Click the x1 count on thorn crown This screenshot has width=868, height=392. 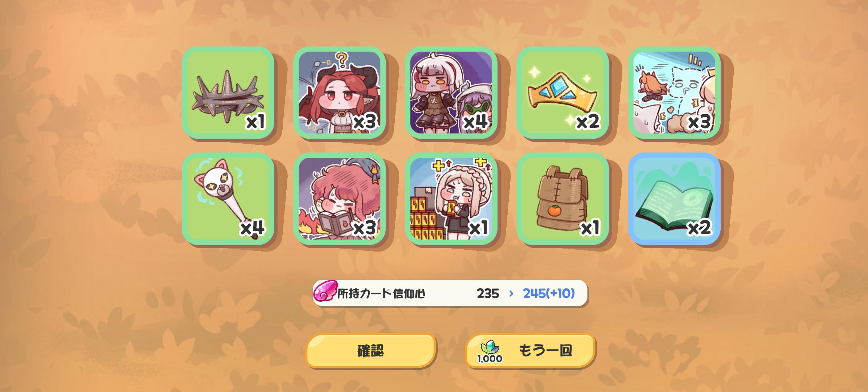(x=255, y=122)
